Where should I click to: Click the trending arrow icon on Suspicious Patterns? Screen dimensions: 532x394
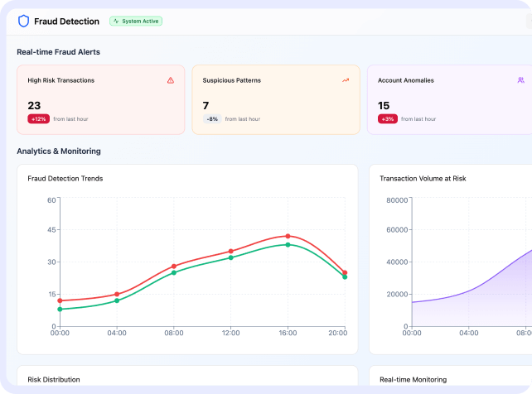(346, 80)
